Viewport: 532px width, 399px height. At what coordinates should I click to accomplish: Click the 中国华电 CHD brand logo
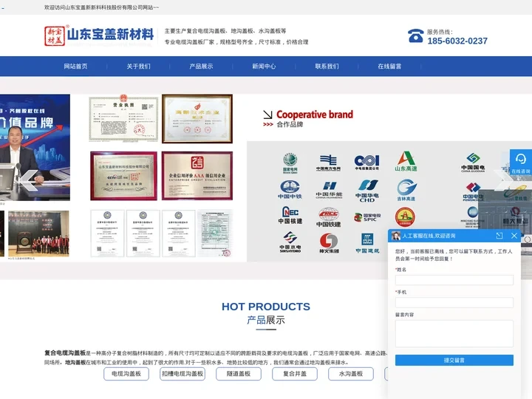(367, 191)
